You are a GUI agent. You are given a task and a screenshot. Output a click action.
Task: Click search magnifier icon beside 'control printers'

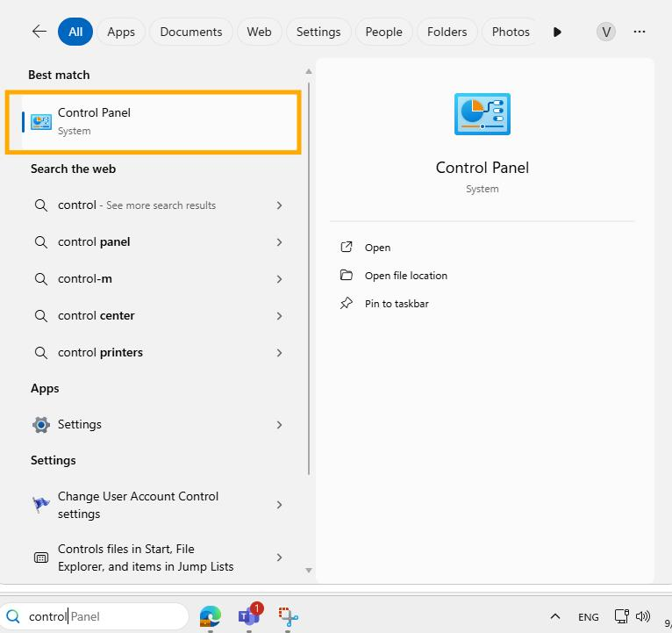[x=40, y=353]
